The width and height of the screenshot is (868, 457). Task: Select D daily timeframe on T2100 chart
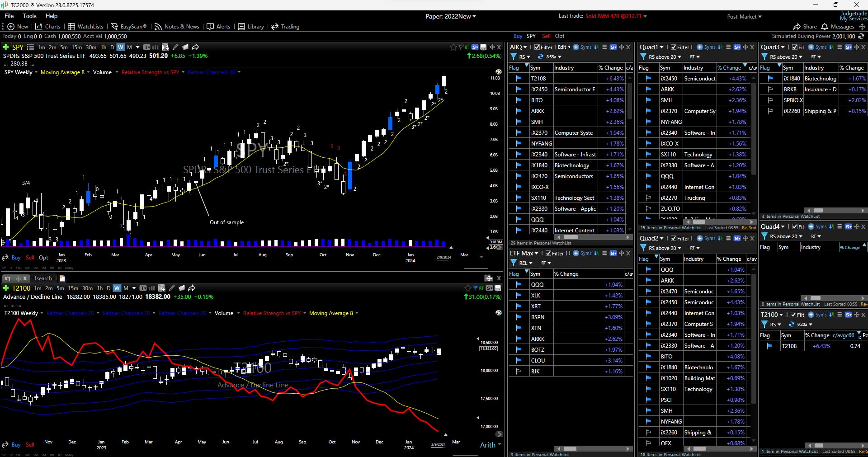coord(108,288)
